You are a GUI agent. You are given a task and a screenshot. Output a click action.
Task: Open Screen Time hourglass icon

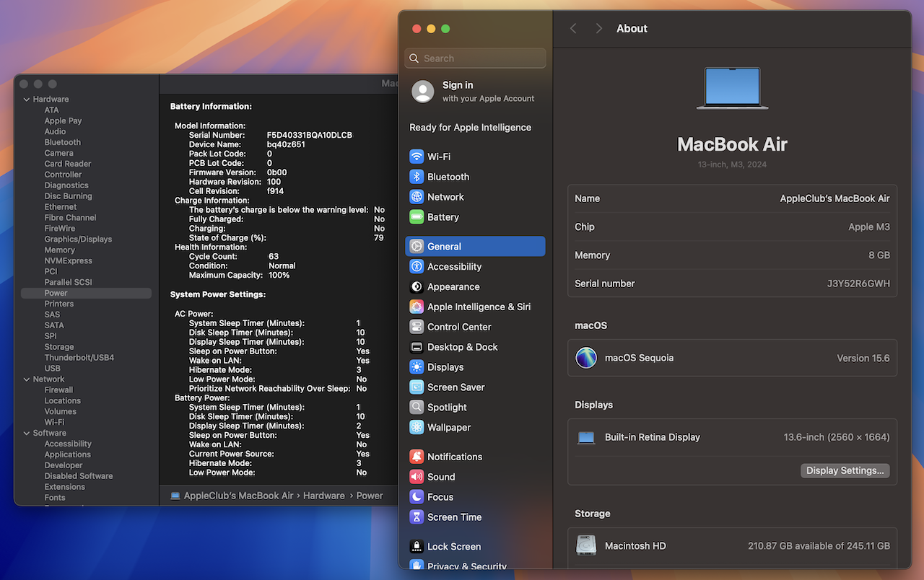[417, 517]
